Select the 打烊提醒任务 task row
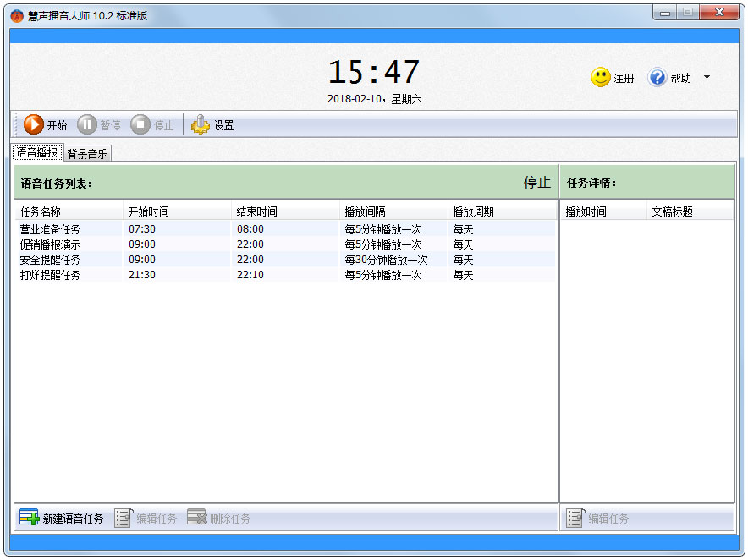Screen dimensions: 748x560 (51, 275)
